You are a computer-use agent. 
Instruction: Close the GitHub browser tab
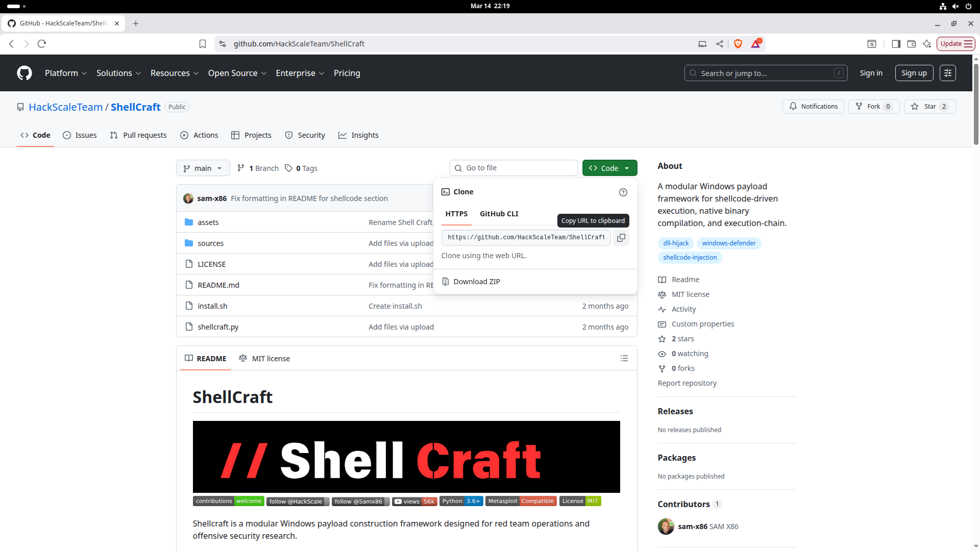tap(117, 23)
